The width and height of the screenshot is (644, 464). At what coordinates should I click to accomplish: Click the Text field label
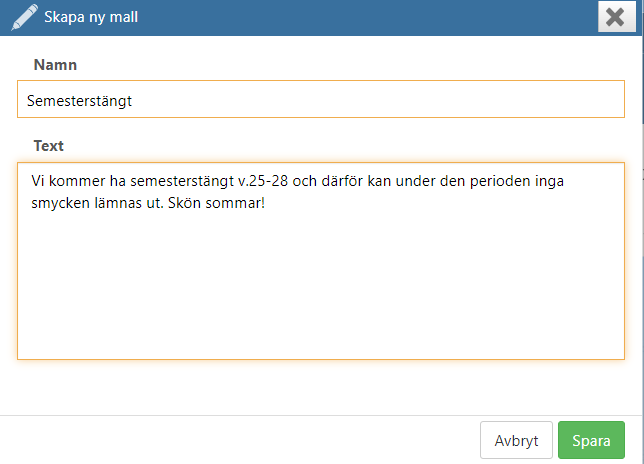[48, 146]
